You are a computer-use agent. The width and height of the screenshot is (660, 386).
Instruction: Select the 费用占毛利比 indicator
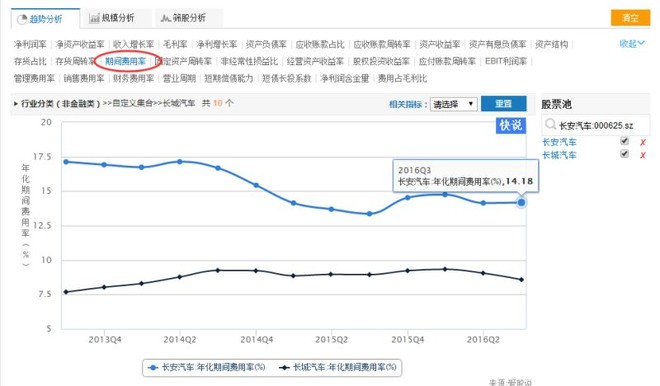(x=402, y=78)
